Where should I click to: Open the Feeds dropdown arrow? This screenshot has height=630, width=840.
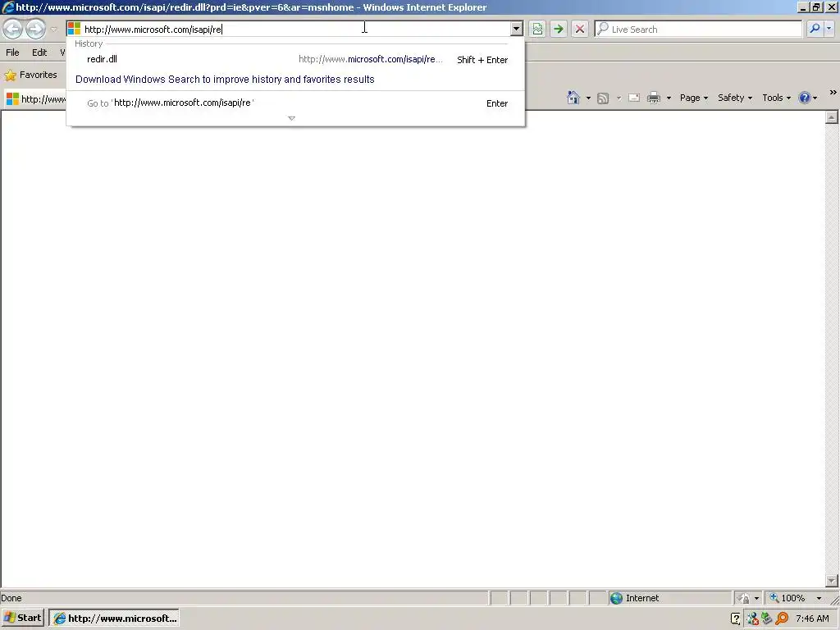(x=619, y=98)
